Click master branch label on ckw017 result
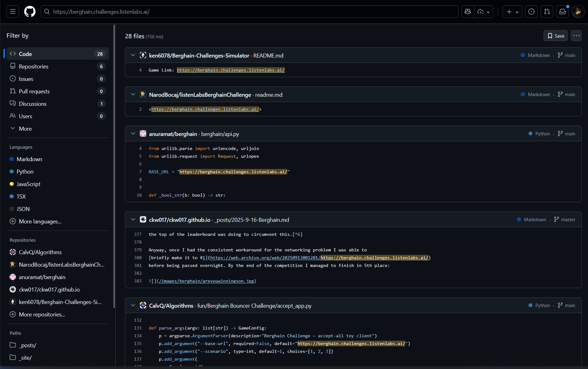 pos(565,219)
